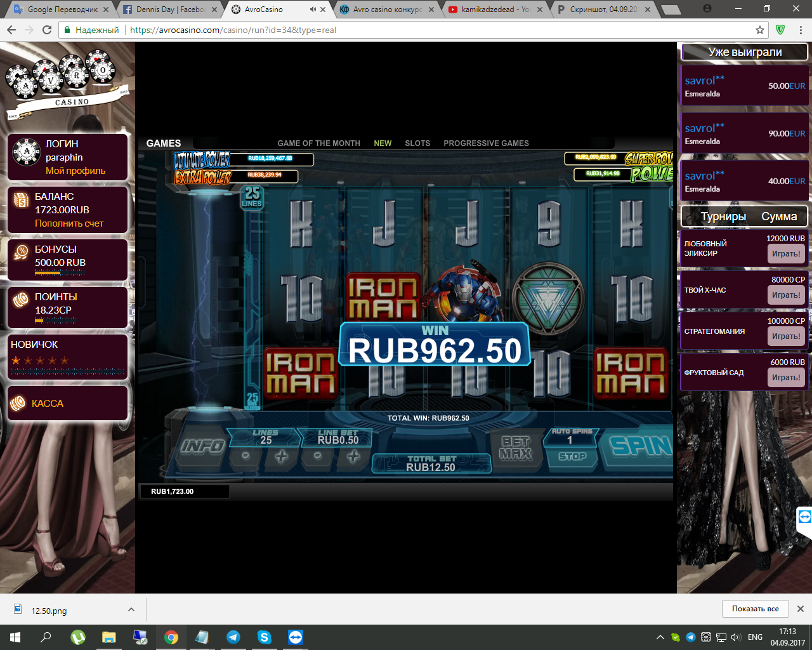
Task: Click the Пополнить счет link
Action: click(69, 223)
